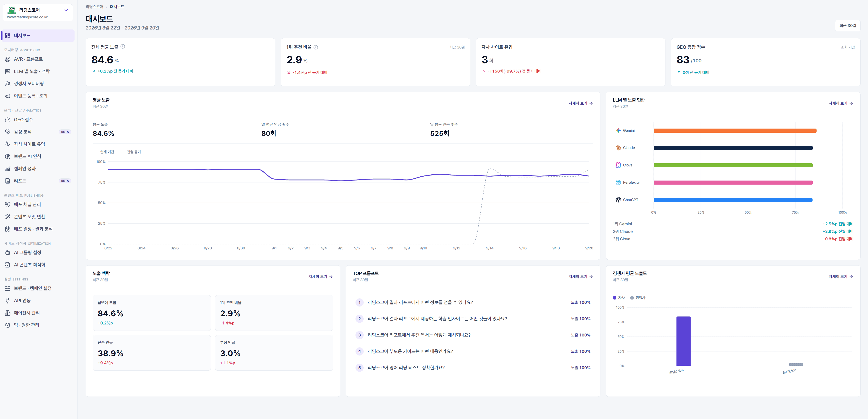Expand the 리딩스코어 workspace dropdown chevron

point(66,10)
